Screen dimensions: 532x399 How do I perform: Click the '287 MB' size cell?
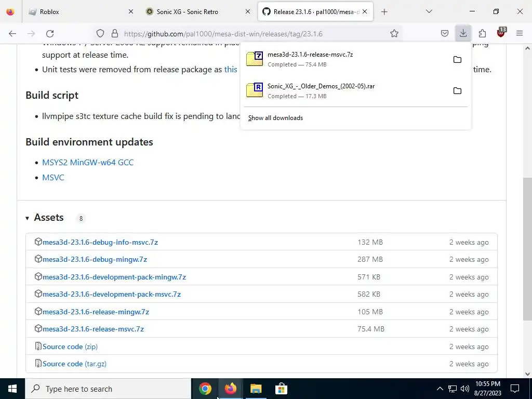[370, 260]
